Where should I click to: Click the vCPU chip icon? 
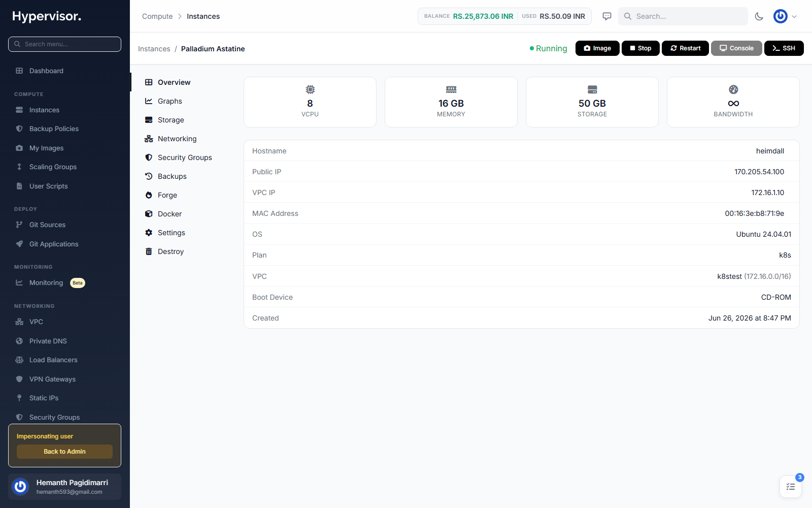(310, 89)
